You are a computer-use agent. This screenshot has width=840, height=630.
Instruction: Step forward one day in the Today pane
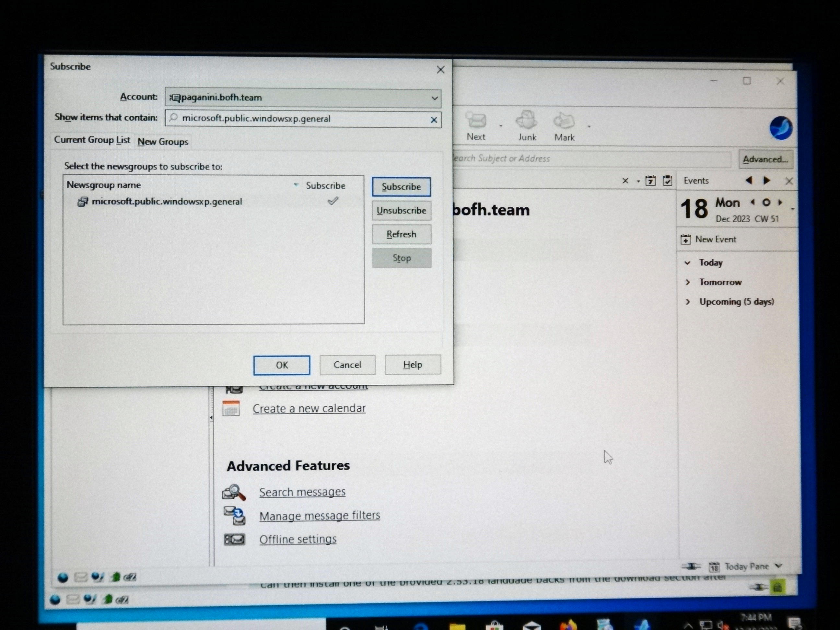[780, 203]
